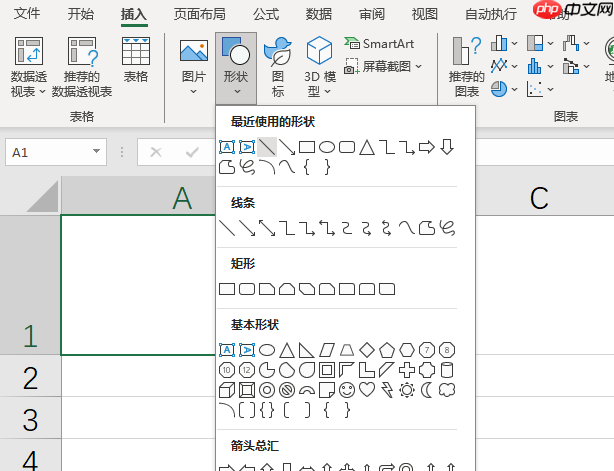Click the cancel X in formula bar

[156, 152]
